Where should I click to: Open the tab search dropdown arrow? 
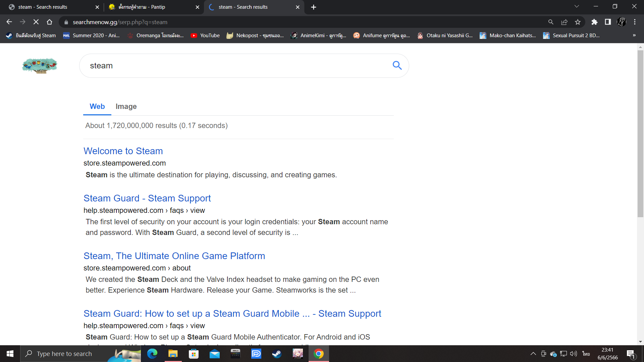577,6
